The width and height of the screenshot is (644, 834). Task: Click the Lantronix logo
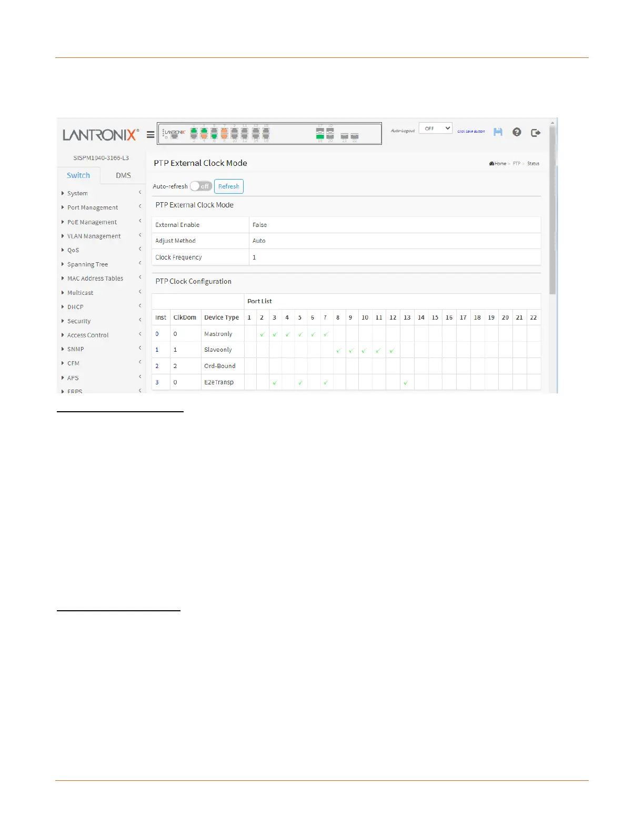pos(100,135)
